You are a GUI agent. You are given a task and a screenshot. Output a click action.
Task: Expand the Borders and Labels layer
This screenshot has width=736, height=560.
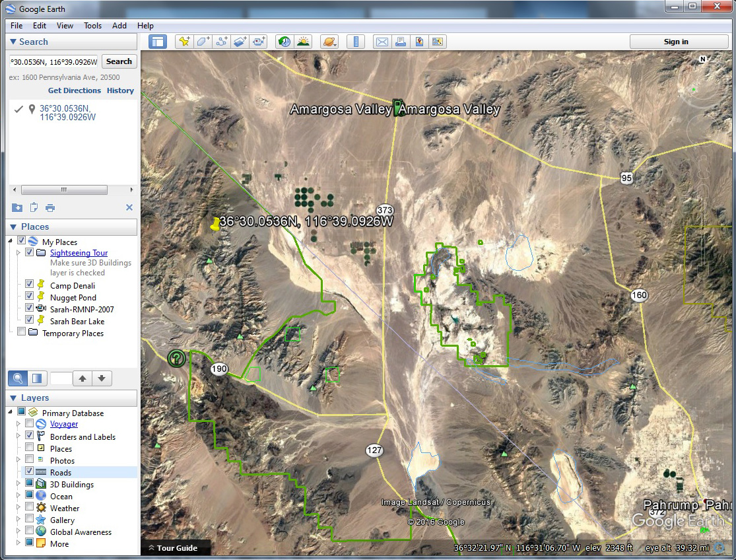click(x=18, y=436)
